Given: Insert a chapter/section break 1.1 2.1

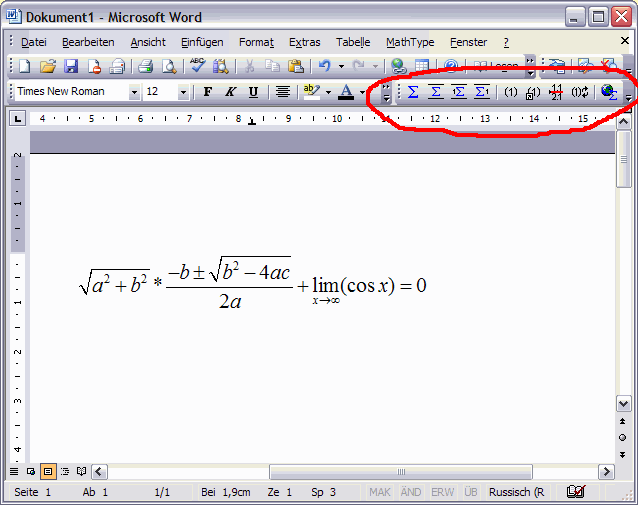Looking at the screenshot, I should pyautogui.click(x=556, y=92).
